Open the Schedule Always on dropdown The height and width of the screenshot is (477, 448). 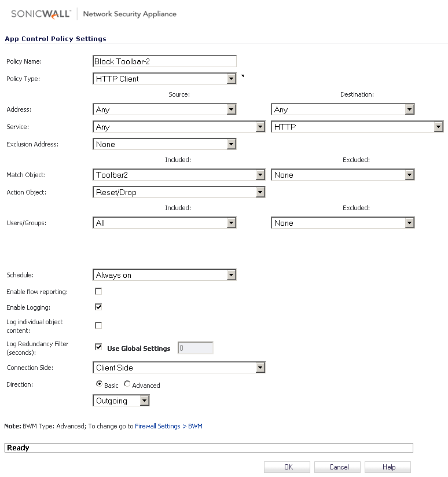164,275
